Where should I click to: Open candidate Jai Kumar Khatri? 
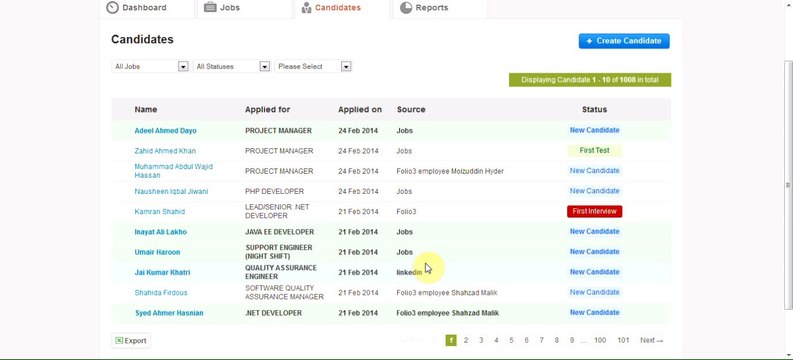162,272
